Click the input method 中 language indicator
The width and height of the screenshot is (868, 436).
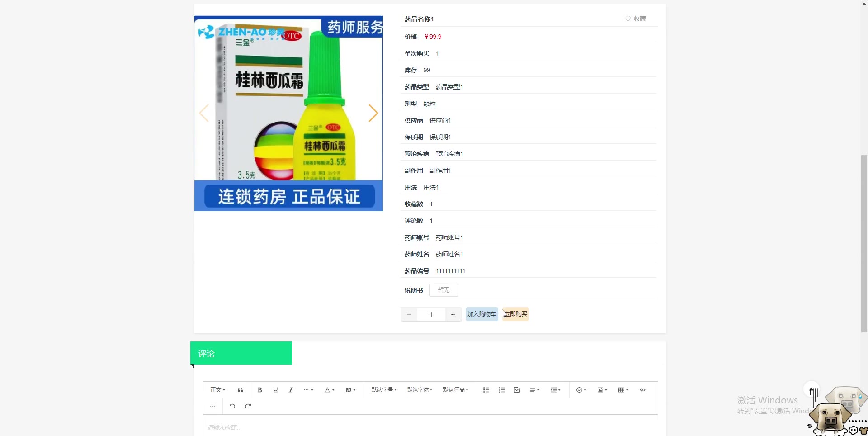pyautogui.click(x=853, y=430)
